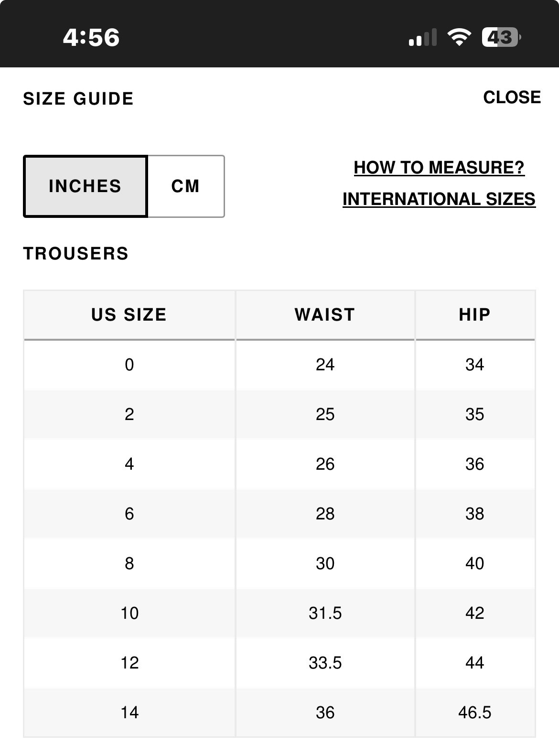
Task: Click the US SIZE column header
Action: (x=129, y=315)
